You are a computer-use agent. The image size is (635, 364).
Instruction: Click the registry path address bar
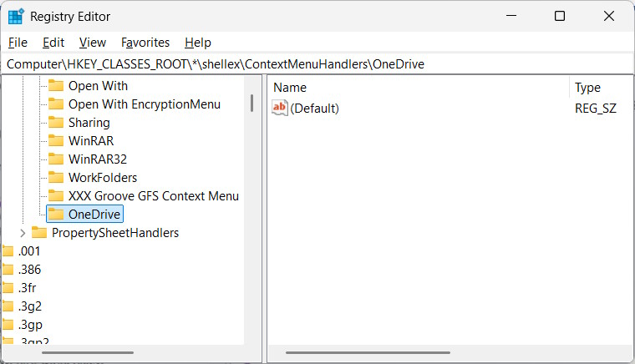tap(317, 64)
